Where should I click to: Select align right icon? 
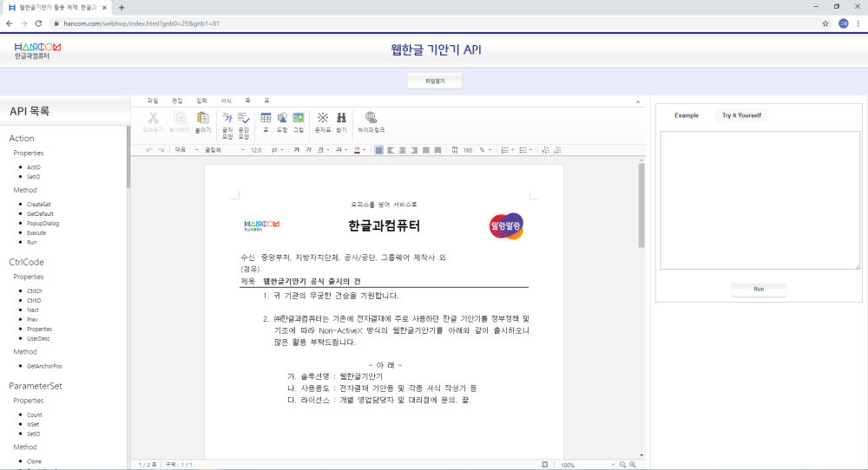point(414,150)
